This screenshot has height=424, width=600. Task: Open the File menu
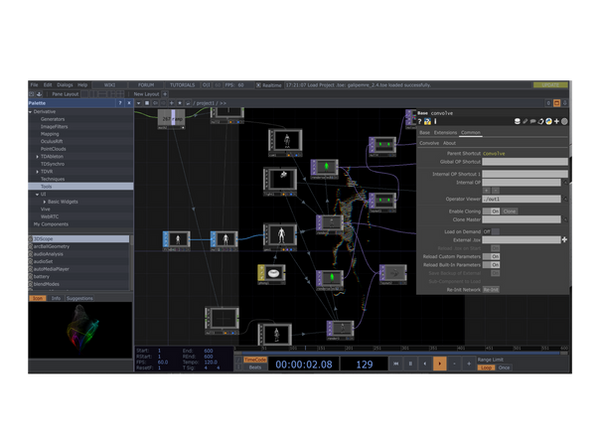pos(34,85)
